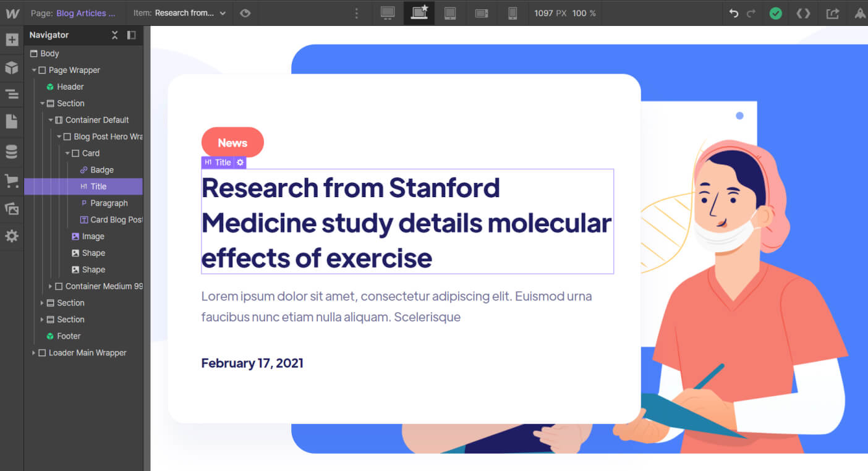This screenshot has height=471, width=868.
Task: Click the Research from Stanford heading
Action: pyautogui.click(x=406, y=223)
